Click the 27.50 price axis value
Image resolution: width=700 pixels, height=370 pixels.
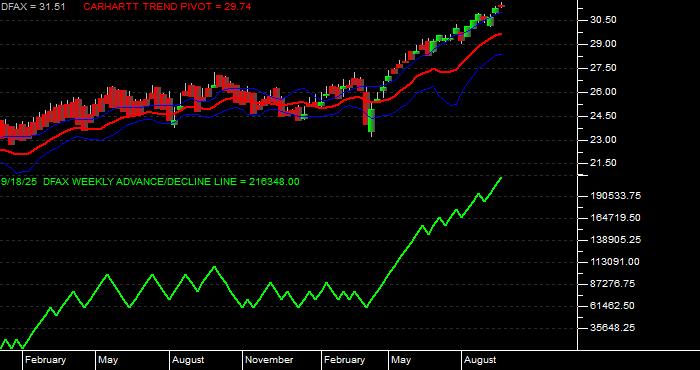pyautogui.click(x=603, y=68)
